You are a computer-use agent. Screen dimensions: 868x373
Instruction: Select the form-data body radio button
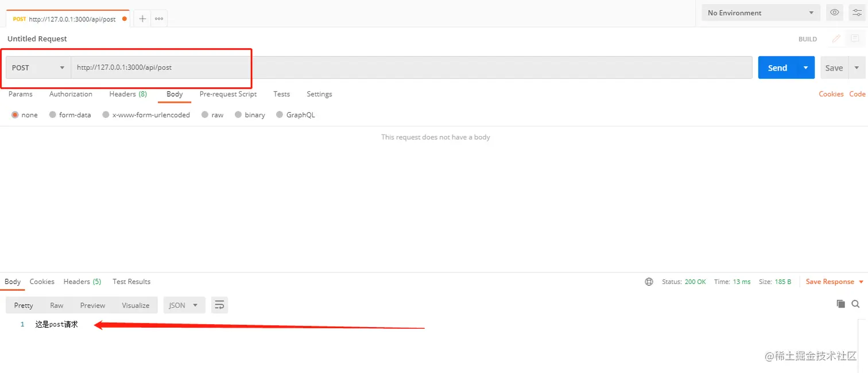point(53,115)
